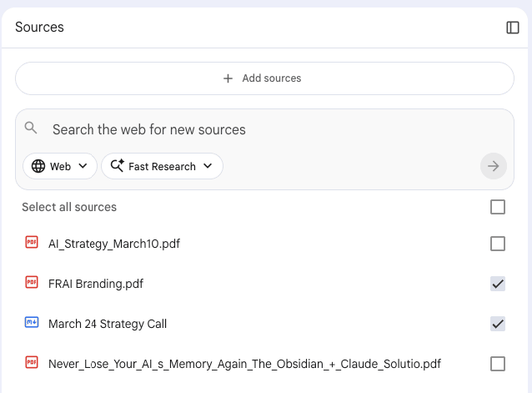Deselect March 24 Strategy Call checkbox
532x393 pixels.
tap(498, 324)
